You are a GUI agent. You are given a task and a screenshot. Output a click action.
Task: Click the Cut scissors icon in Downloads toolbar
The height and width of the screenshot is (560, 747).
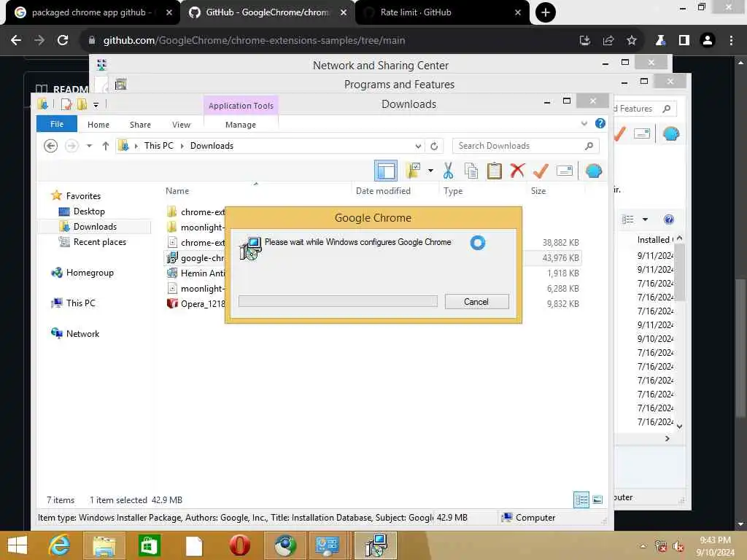click(448, 171)
